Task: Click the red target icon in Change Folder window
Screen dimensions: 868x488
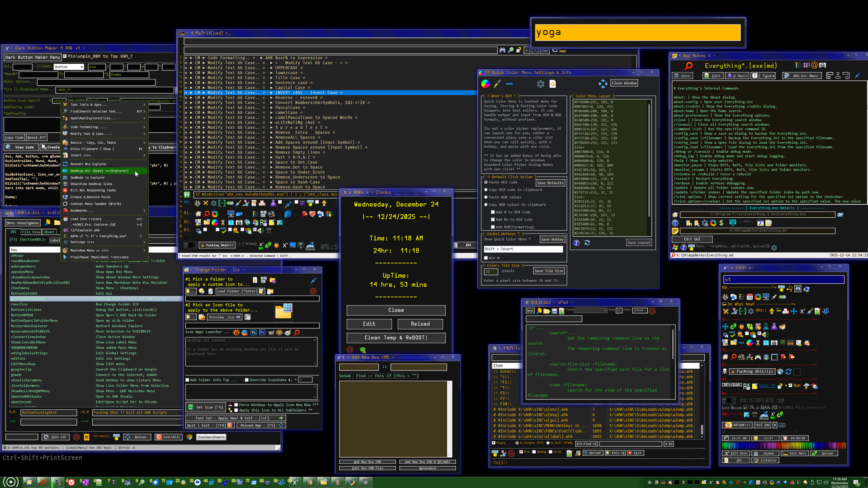Action: coord(313,291)
